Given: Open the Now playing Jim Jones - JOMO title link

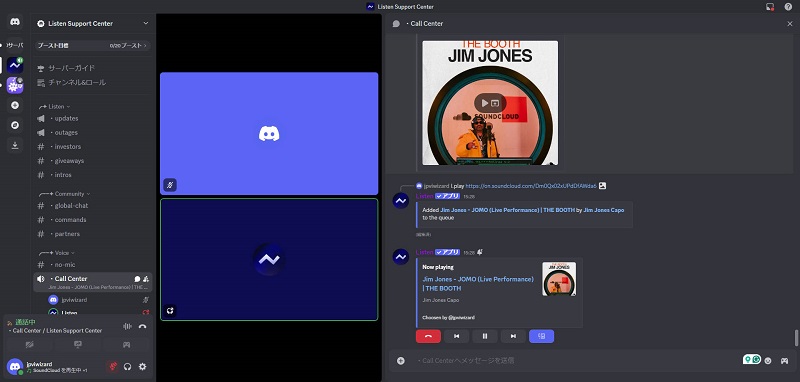Looking at the screenshot, I should 478,284.
